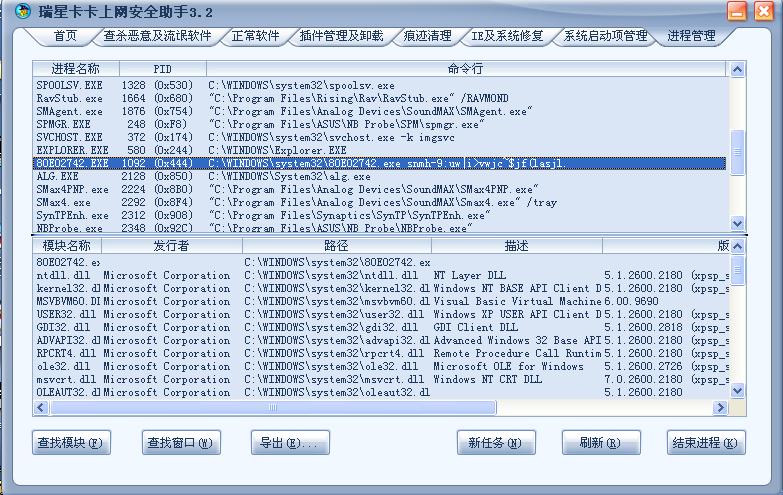Select the USER32.dll module row

tap(382, 314)
